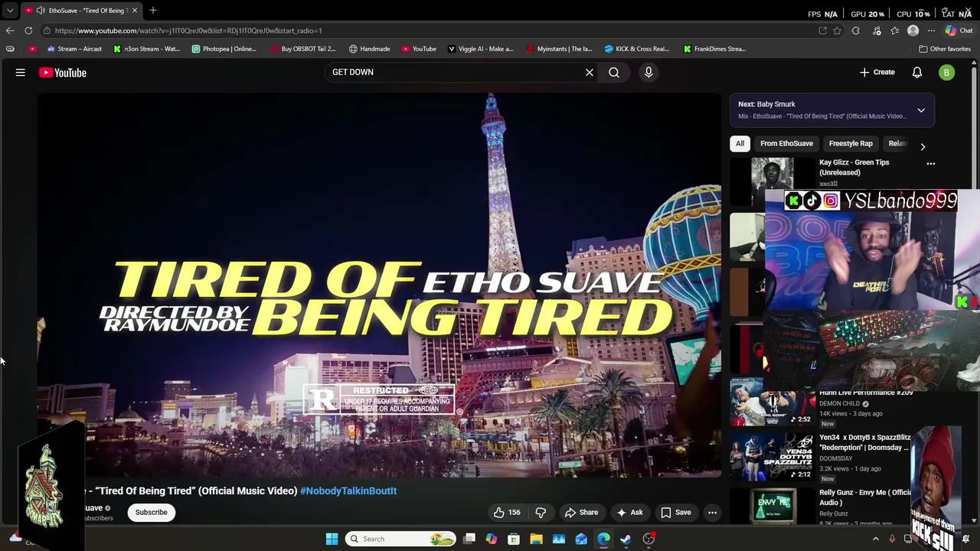
Task: Open options for Kay Glizz Green Tips
Action: click(931, 164)
